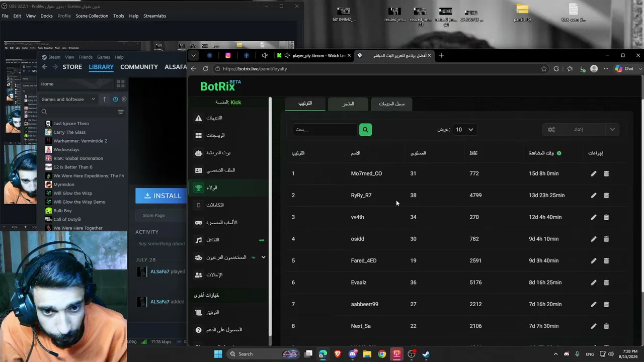Open the browser tab list chevron
The height and width of the screenshot is (362, 644).
click(x=194, y=55)
